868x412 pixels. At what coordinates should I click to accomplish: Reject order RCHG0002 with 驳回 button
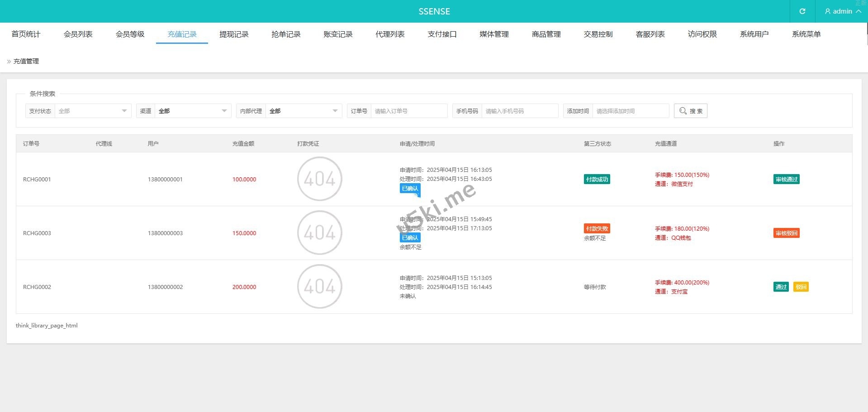[801, 287]
